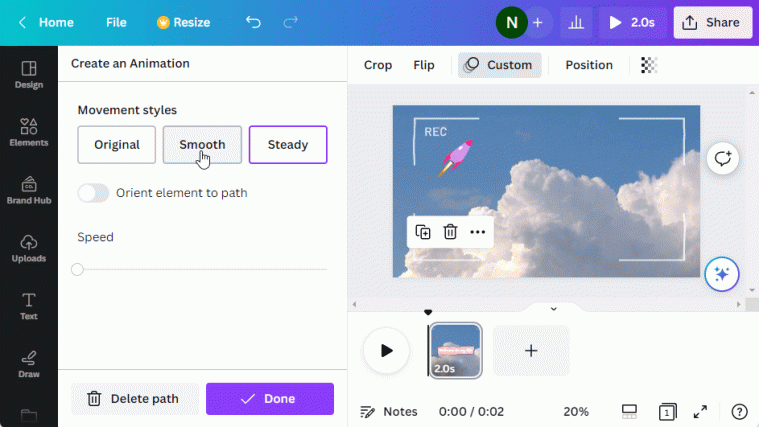This screenshot has width=759, height=427.
Task: Toggle Orient element to path switch
Action: click(93, 193)
